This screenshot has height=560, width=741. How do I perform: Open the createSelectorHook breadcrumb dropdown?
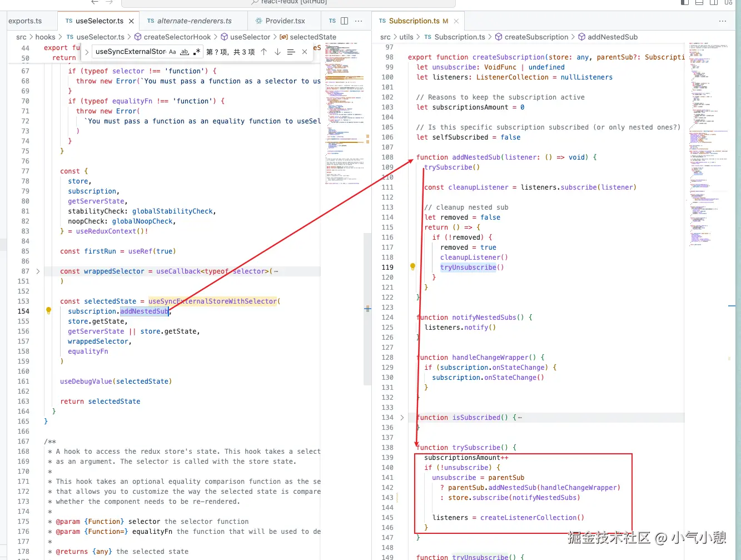(x=172, y=37)
